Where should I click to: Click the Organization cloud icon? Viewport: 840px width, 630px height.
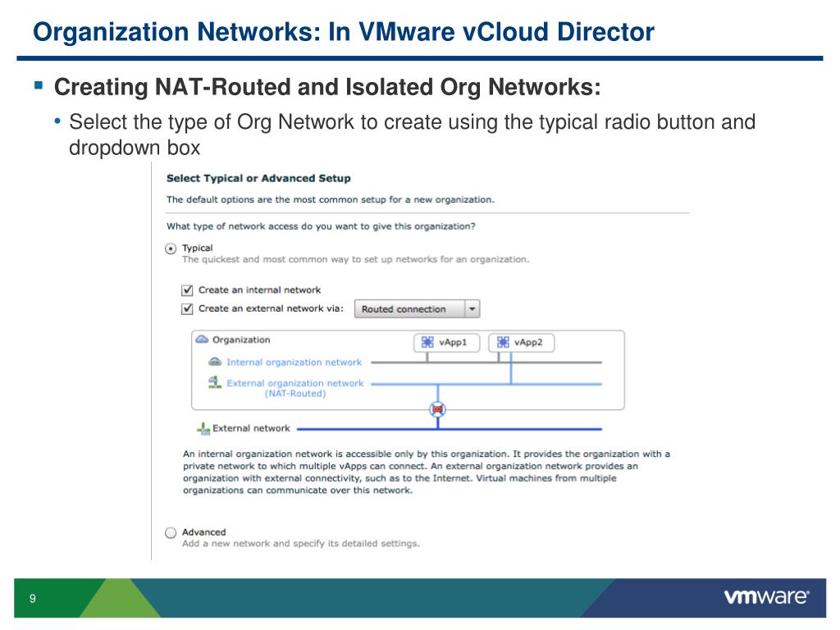[202, 340]
